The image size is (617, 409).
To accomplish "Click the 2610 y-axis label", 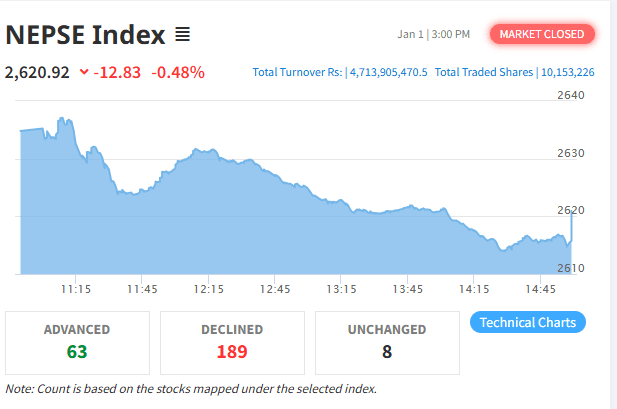I will (x=571, y=268).
